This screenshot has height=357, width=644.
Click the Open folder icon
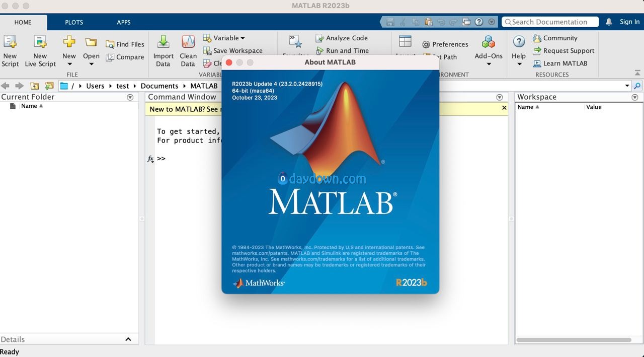pyautogui.click(x=91, y=42)
